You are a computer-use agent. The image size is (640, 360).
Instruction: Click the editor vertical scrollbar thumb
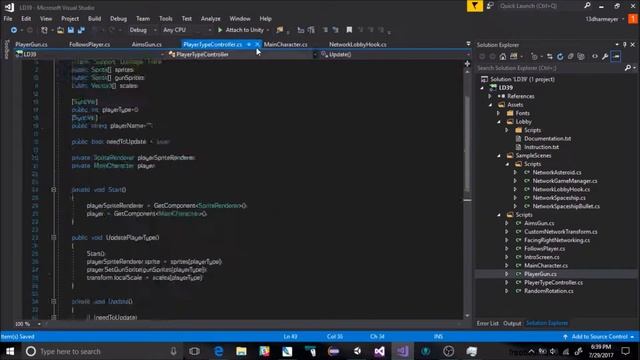pos(467,145)
